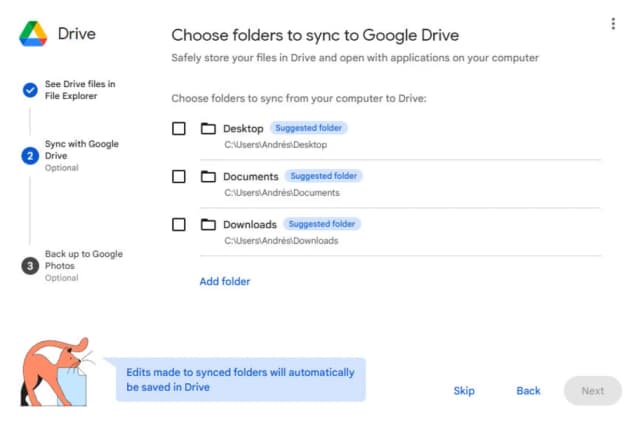Click the Suggested folder badge beside Desktop
This screenshot has height=421, width=640.
pos(309,128)
